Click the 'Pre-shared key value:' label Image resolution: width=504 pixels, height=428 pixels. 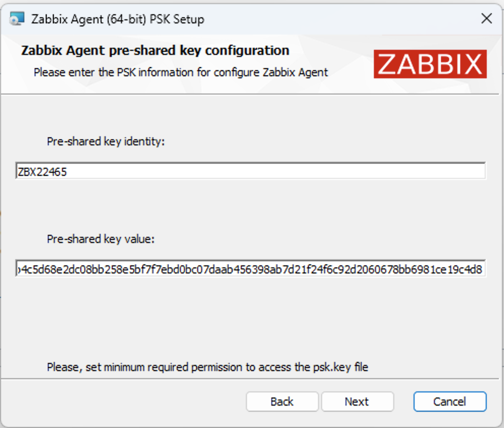pos(101,239)
